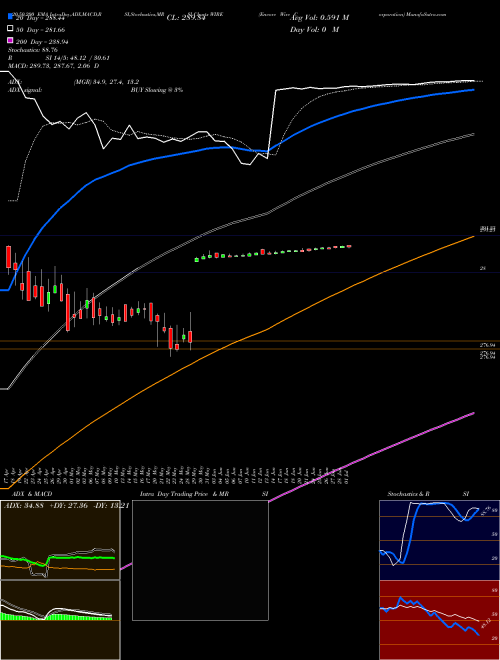The image size is (500, 660).
Task: Select the '200 Day = 238.94' legend text
Action: [x=43, y=42]
